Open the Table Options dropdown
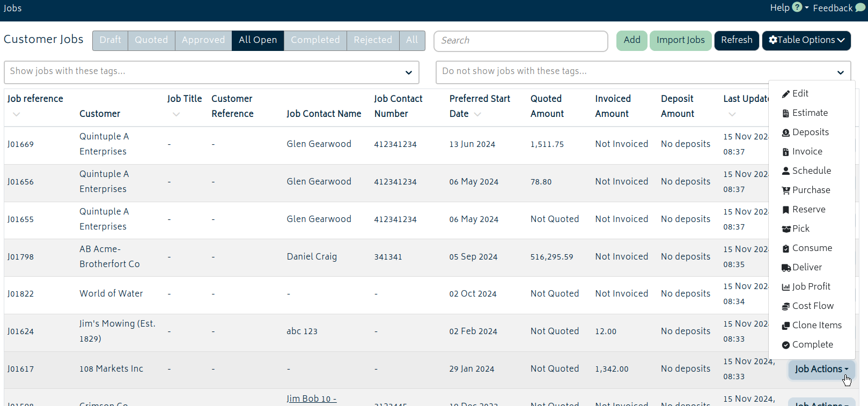 tap(806, 40)
